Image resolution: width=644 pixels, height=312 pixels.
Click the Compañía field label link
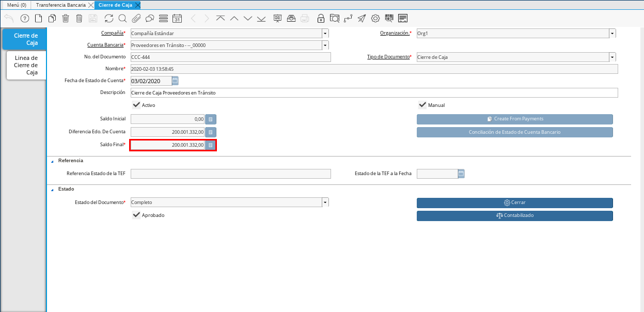[112, 33]
